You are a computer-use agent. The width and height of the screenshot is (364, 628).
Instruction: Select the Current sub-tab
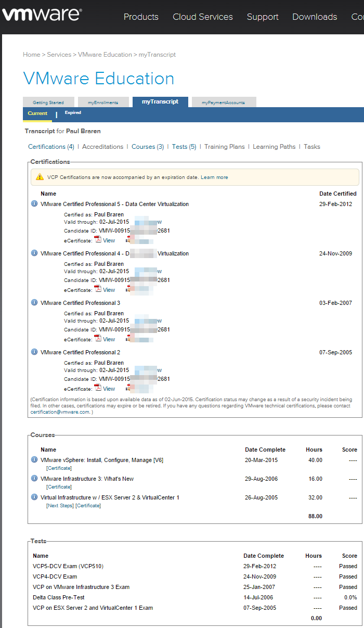coord(37,113)
